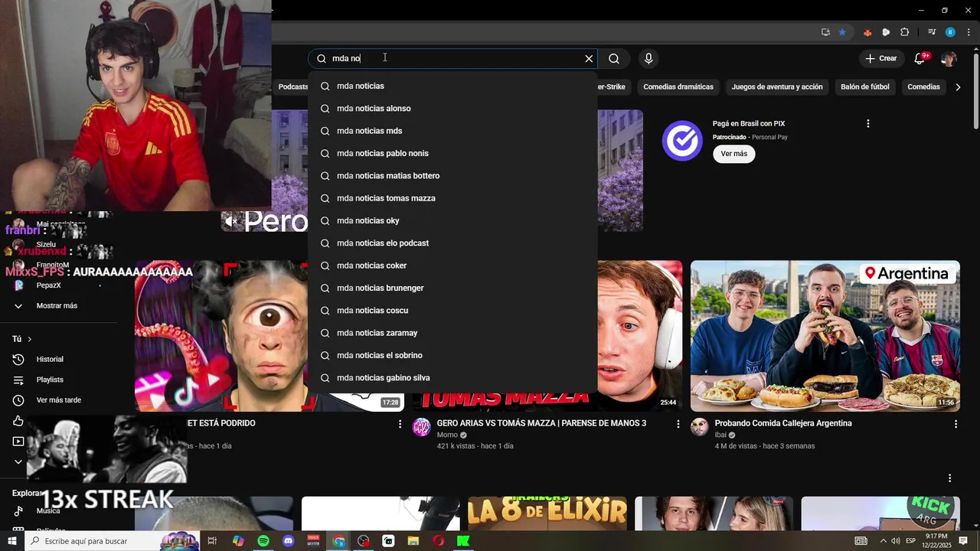Viewport: 980px width, 551px height.
Task: Toggle the Chrome bookmark star
Action: tap(842, 32)
